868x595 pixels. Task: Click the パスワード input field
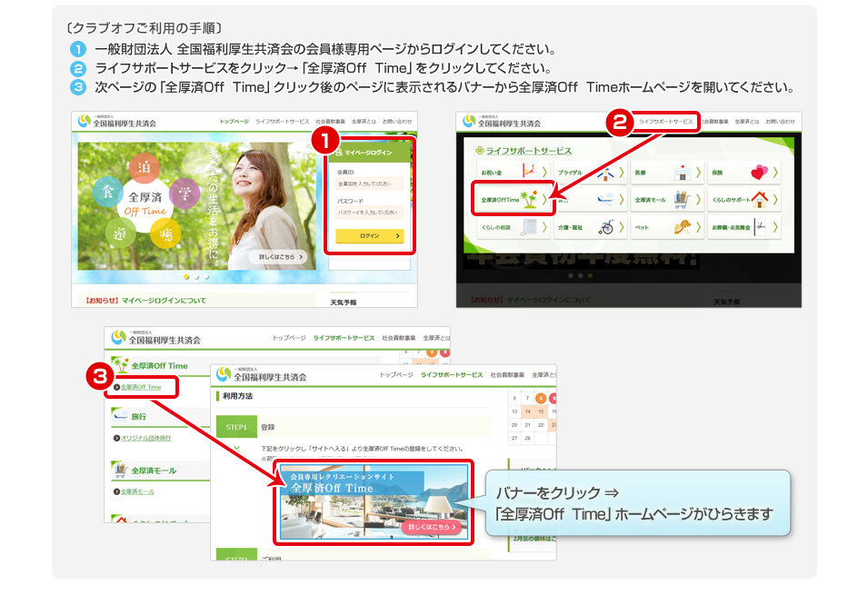(x=370, y=213)
